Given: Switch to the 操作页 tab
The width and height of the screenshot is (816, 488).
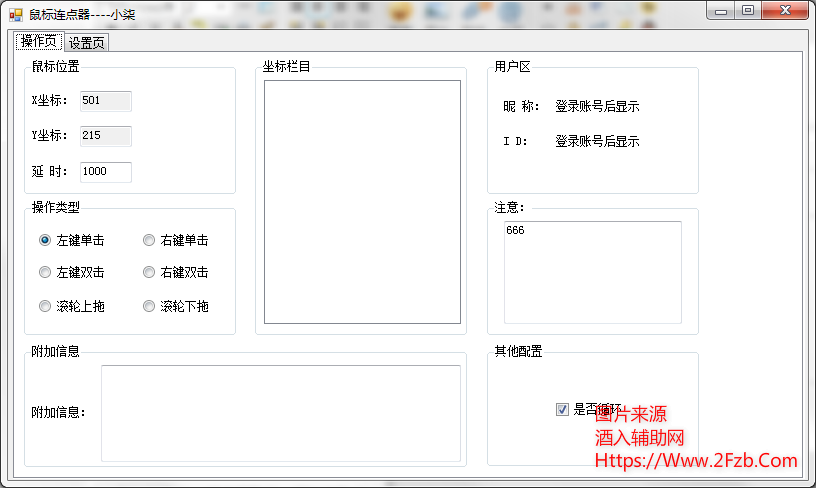Looking at the screenshot, I should [x=40, y=42].
